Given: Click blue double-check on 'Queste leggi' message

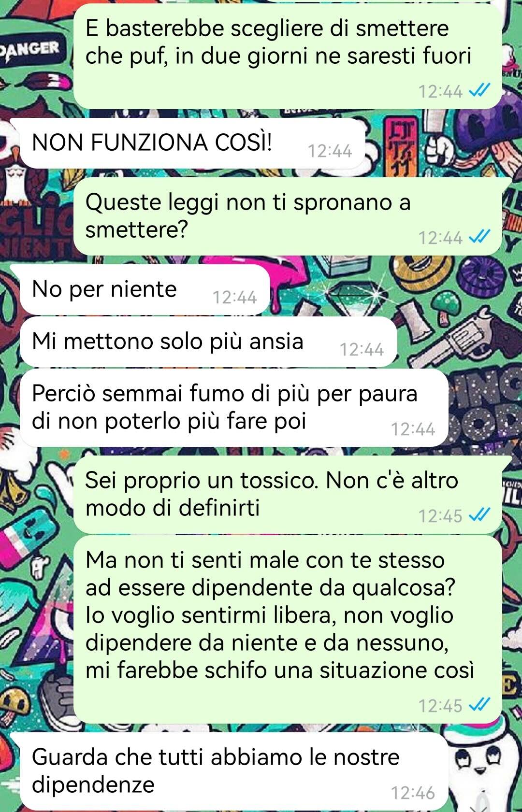Looking at the screenshot, I should [x=480, y=237].
